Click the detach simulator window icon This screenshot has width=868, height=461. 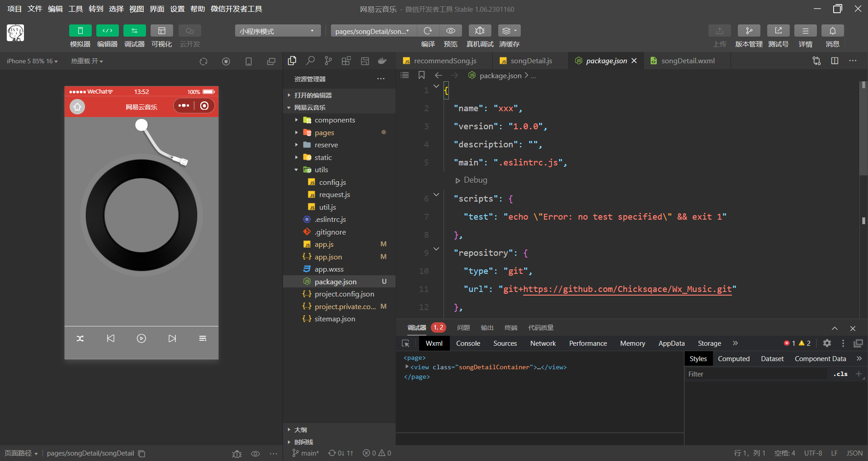[271, 61]
